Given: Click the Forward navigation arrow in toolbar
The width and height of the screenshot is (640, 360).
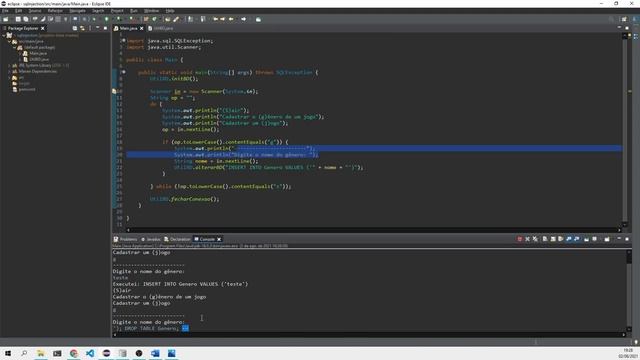Looking at the screenshot, I should point(244,19).
